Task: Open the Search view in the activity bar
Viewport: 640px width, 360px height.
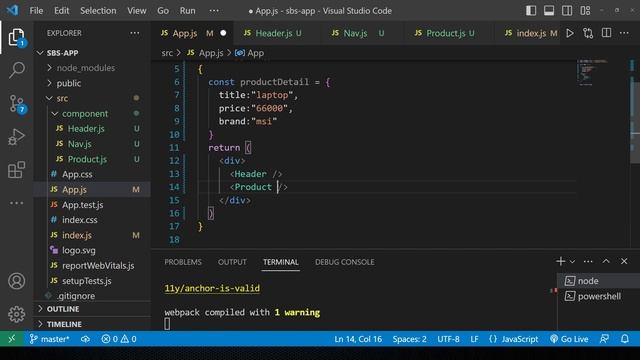Action: [x=16, y=70]
